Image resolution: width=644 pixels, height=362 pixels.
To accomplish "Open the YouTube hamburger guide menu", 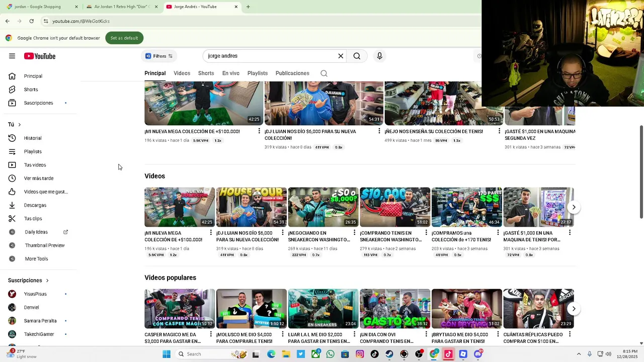I will click(x=12, y=56).
